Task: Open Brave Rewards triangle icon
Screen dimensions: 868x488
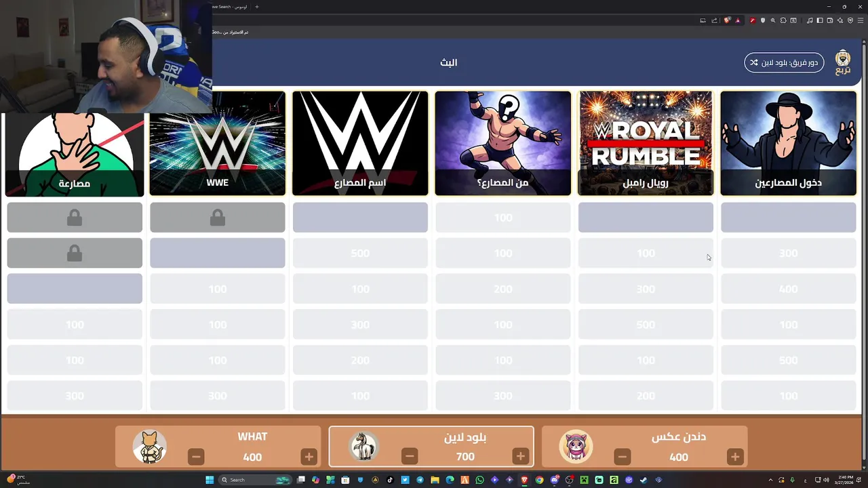Action: (x=738, y=20)
